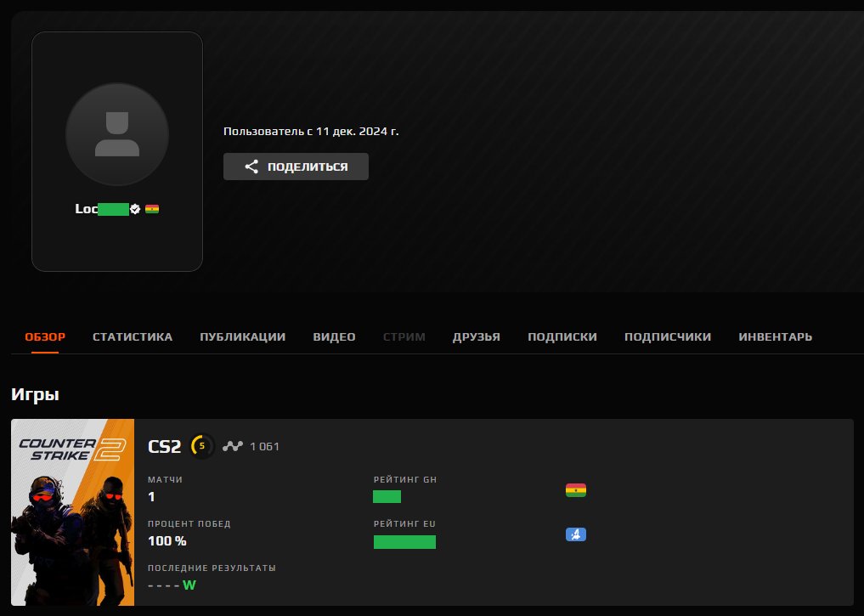Select the currently active ОБЗОР tab
This screenshot has width=864, height=616.
pos(43,336)
